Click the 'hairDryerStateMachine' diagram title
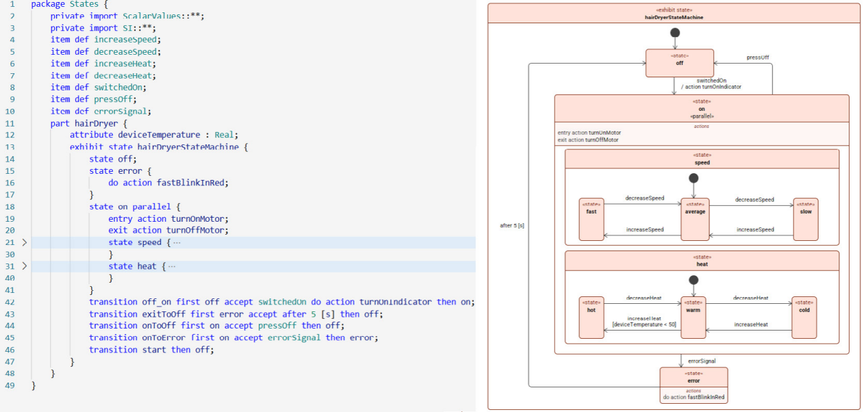 click(674, 17)
